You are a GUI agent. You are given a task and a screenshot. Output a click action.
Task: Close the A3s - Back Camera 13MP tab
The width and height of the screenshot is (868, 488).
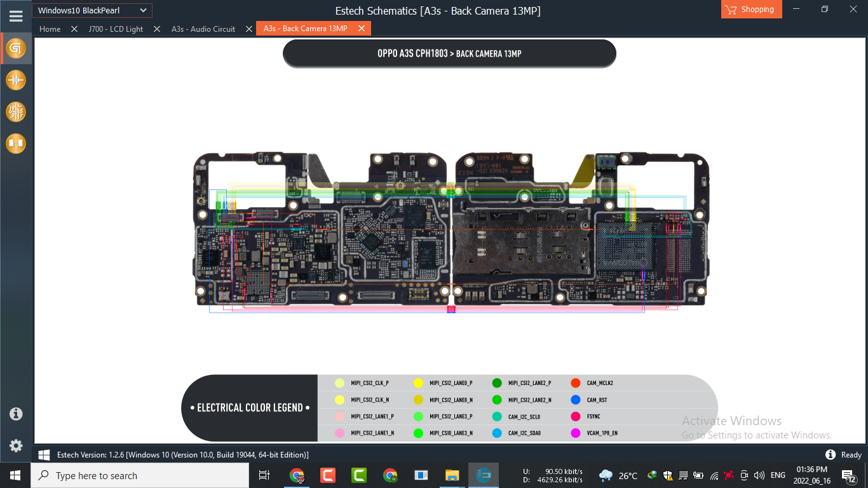362,29
